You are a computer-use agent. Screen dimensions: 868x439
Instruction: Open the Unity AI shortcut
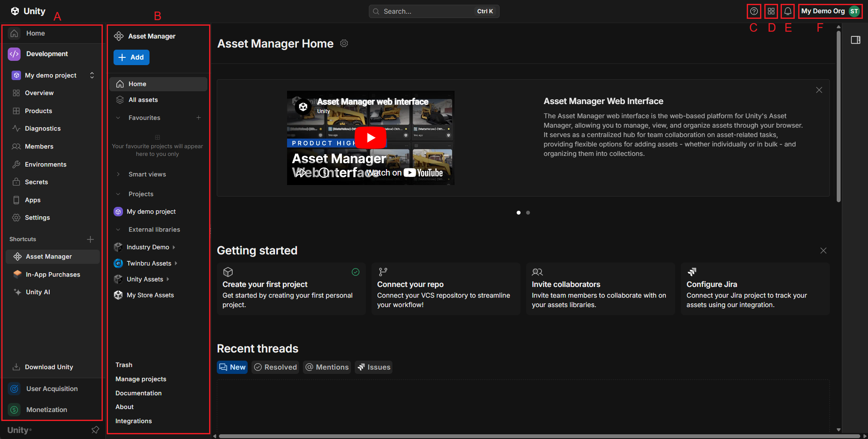(x=52, y=292)
